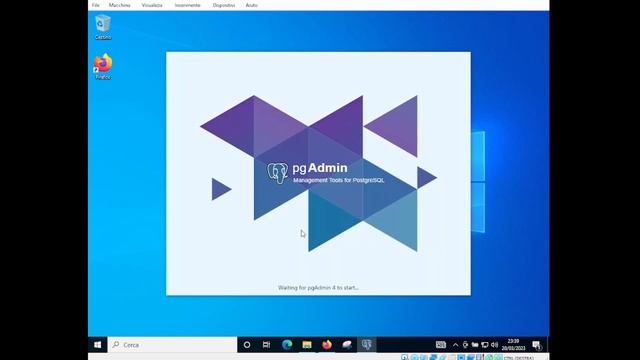This screenshot has height=360, width=640.
Task: Open the Macchina menu
Action: [x=120, y=5]
